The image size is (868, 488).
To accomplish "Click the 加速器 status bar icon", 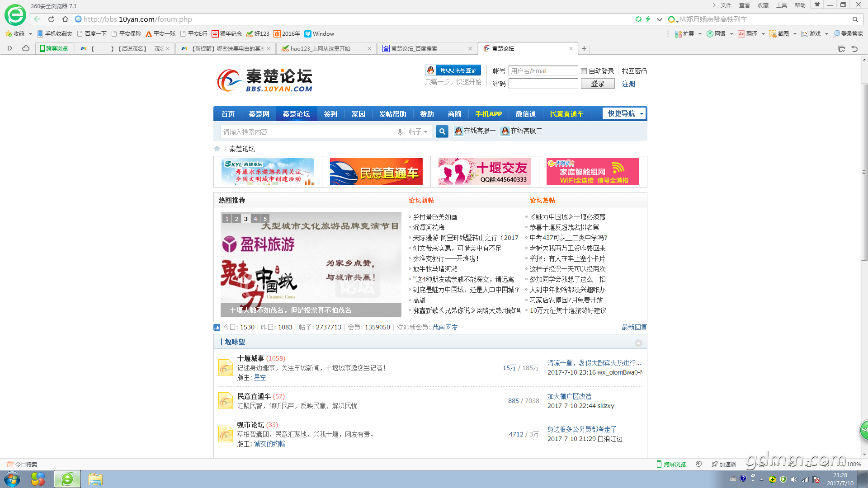I will (724, 464).
